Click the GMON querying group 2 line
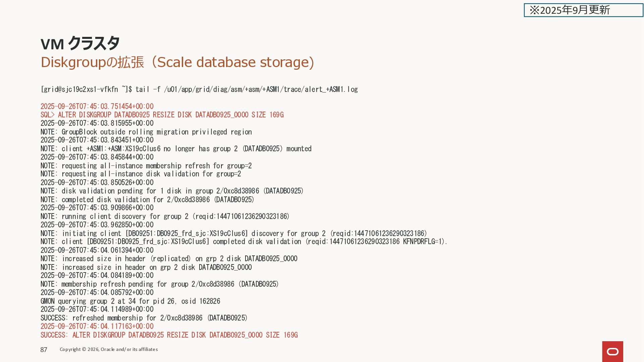This screenshot has height=362, width=644. click(130, 301)
